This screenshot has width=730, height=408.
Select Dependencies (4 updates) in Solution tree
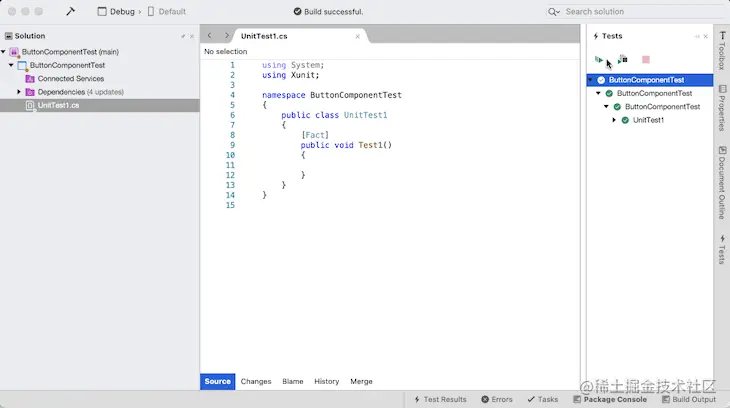click(81, 92)
